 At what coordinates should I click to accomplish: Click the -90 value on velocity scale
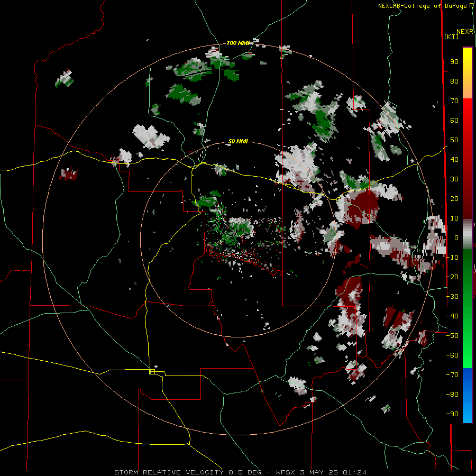452,414
